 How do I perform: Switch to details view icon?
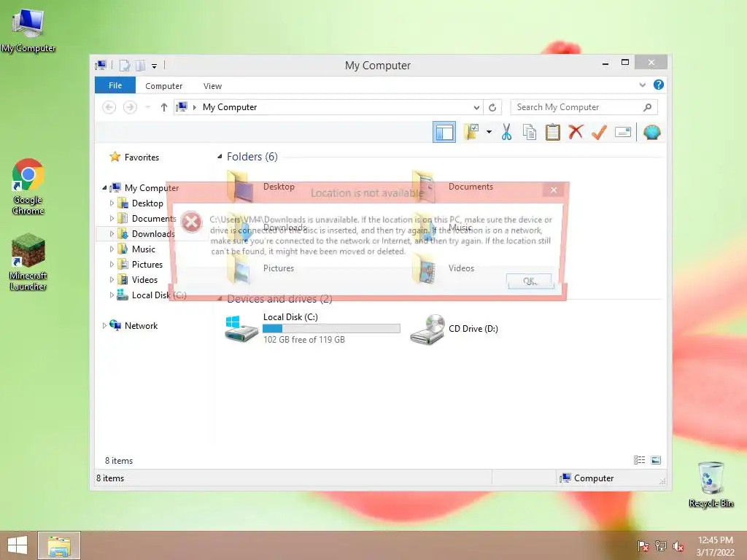pyautogui.click(x=639, y=459)
